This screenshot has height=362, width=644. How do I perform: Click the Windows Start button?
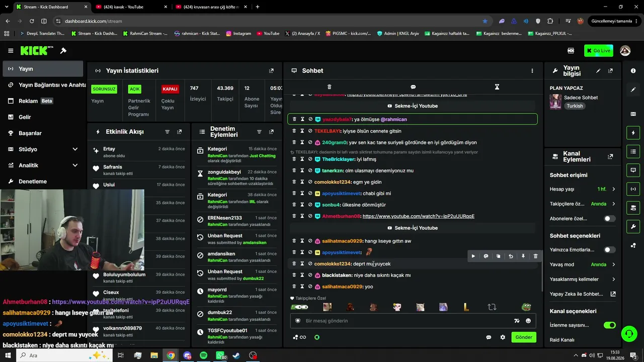coord(8,355)
